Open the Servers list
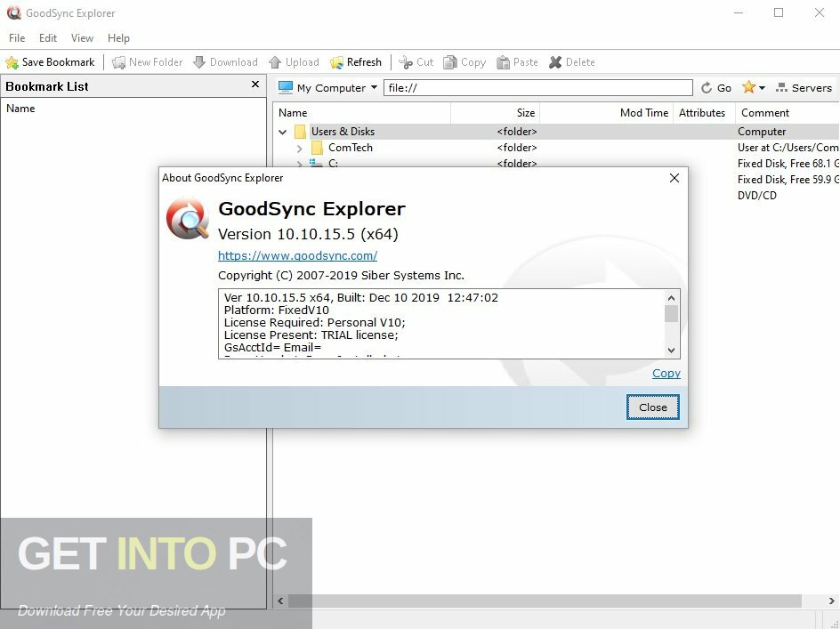 (804, 88)
